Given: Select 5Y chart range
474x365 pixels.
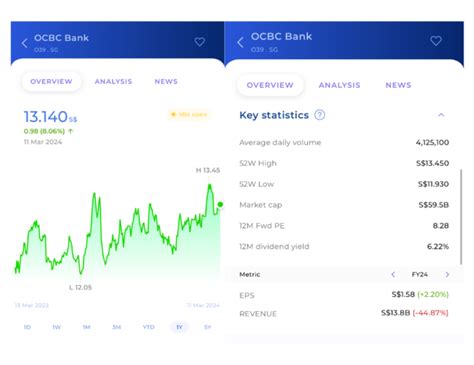Looking at the screenshot, I should pyautogui.click(x=208, y=327).
